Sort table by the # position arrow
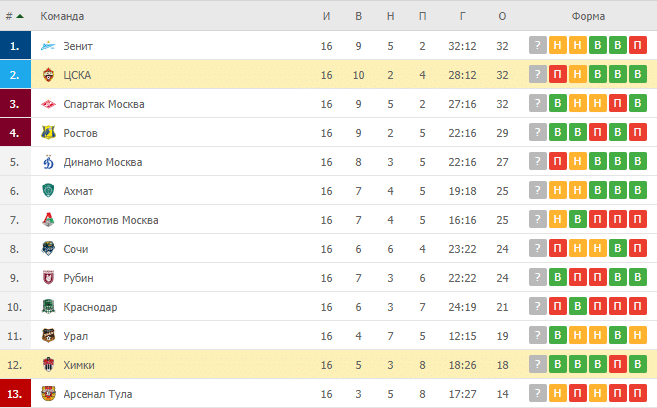Screen dimensions: 657x408 click(x=20, y=16)
